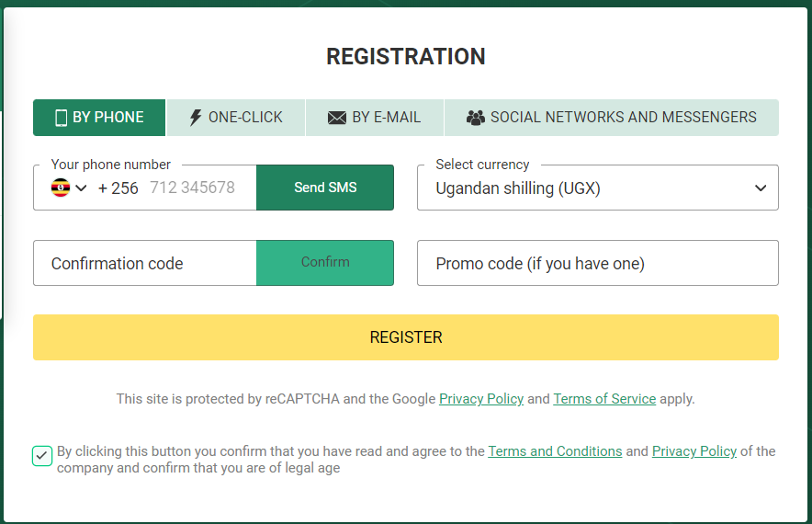Click the envelope icon for e-mail registration

(336, 118)
